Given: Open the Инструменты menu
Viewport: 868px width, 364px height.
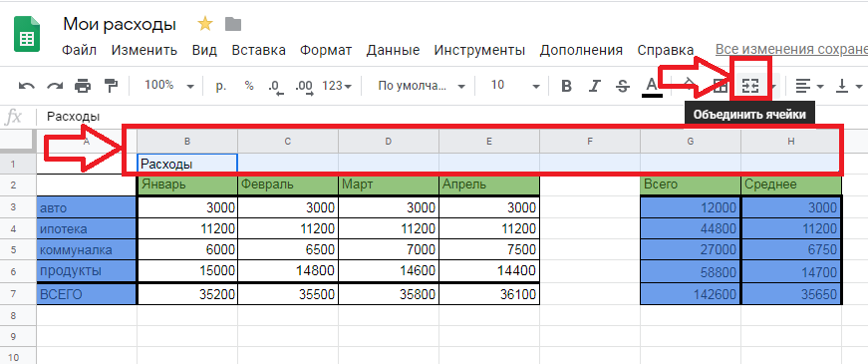Looking at the screenshot, I should click(479, 51).
